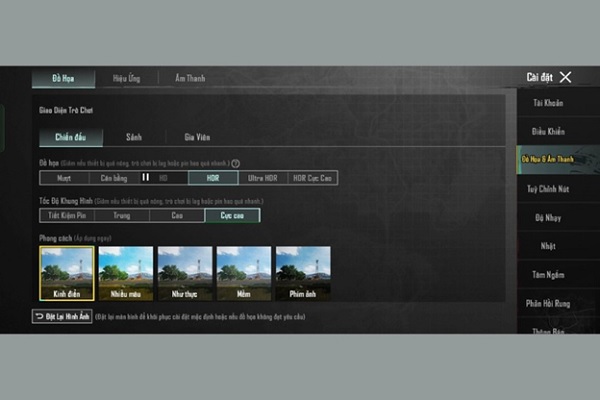
Task: Select the Sảnh sub-tab
Action: tap(134, 137)
